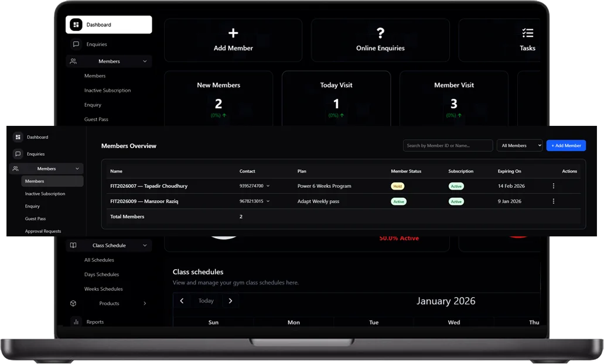Open actions menu for Manzoor Raziq row
The height and width of the screenshot is (364, 604).
[554, 201]
